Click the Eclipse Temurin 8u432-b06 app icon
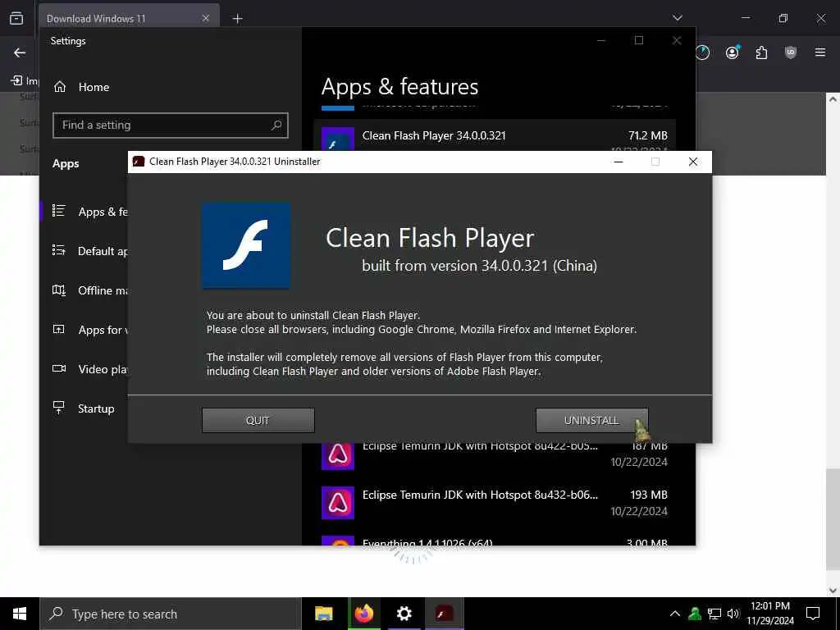Image resolution: width=840 pixels, height=630 pixels. [337, 503]
